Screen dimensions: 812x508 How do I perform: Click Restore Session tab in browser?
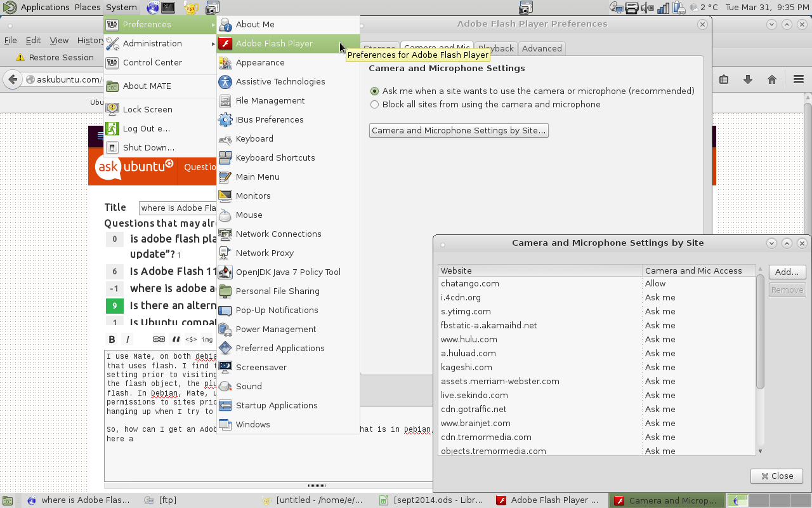(55, 57)
